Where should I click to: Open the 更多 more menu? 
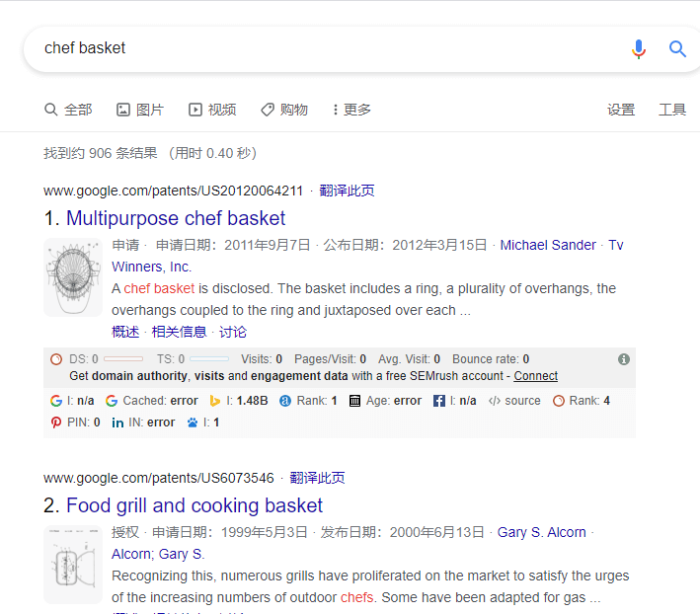point(351,110)
